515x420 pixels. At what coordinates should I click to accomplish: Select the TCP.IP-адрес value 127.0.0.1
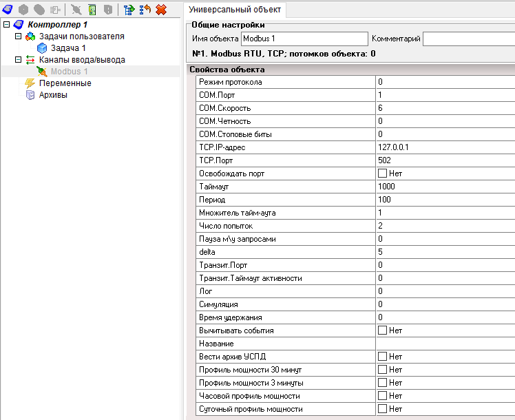click(445, 147)
